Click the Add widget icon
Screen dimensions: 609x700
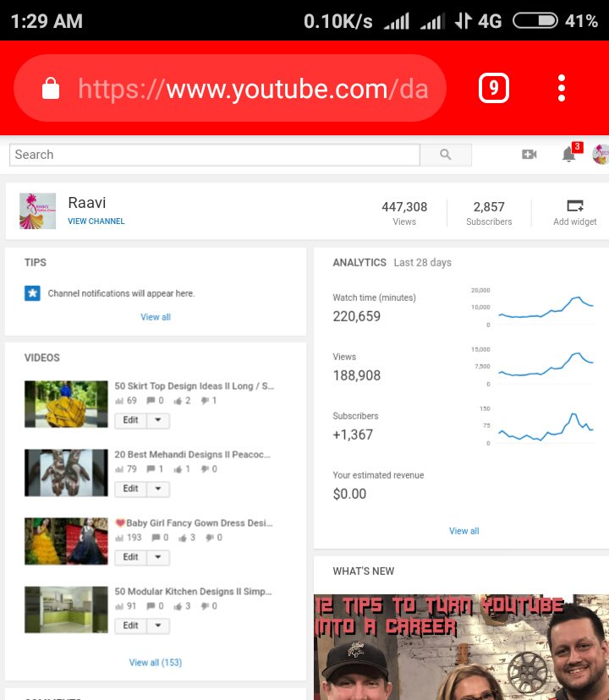(x=574, y=205)
